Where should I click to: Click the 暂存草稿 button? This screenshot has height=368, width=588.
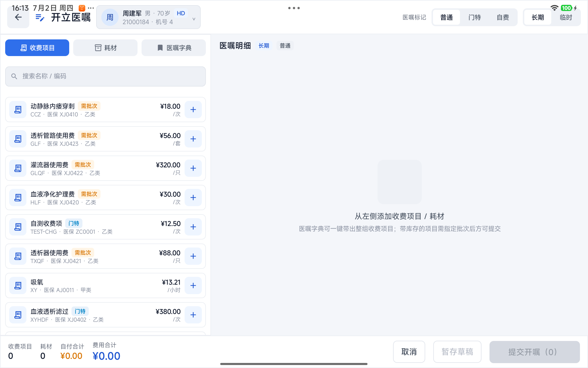point(457,352)
